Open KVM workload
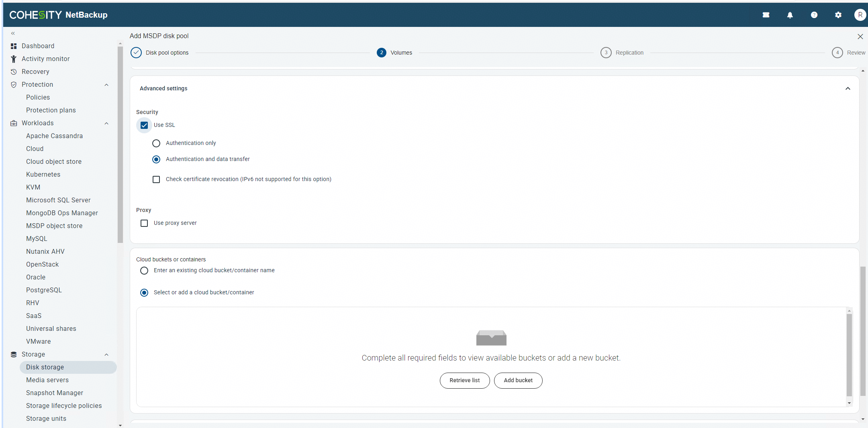This screenshot has width=868, height=428. point(33,188)
